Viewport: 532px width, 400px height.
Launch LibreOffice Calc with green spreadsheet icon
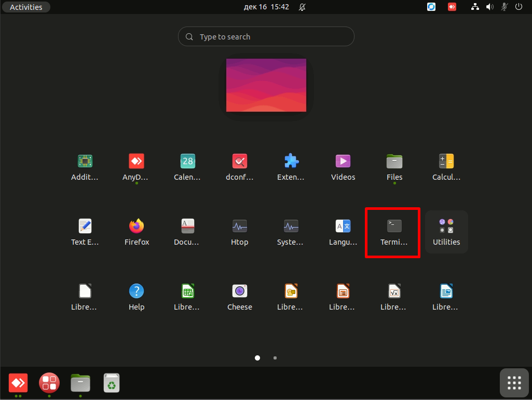tap(187, 297)
